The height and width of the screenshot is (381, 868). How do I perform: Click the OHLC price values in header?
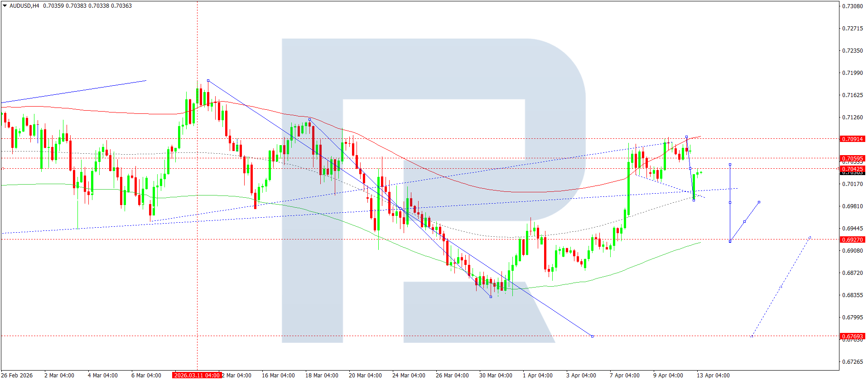(87, 6)
